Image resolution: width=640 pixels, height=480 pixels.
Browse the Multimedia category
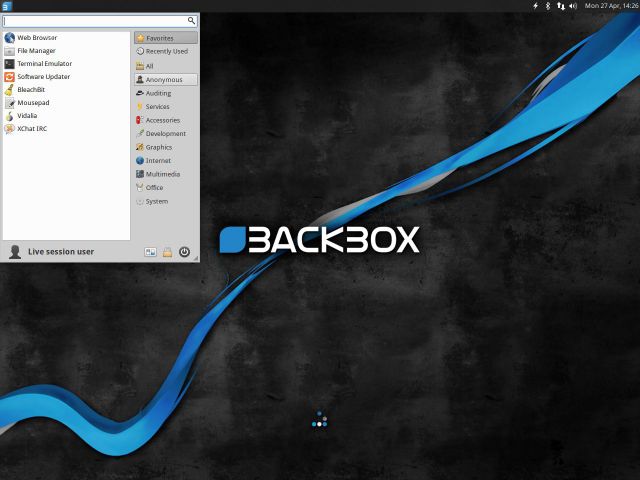pyautogui.click(x=166, y=174)
